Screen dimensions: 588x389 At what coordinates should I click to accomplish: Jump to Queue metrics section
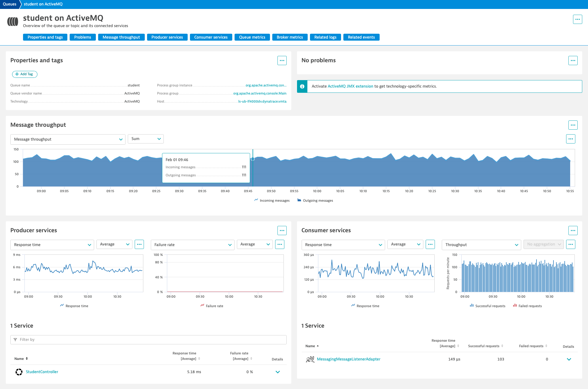[x=252, y=37]
